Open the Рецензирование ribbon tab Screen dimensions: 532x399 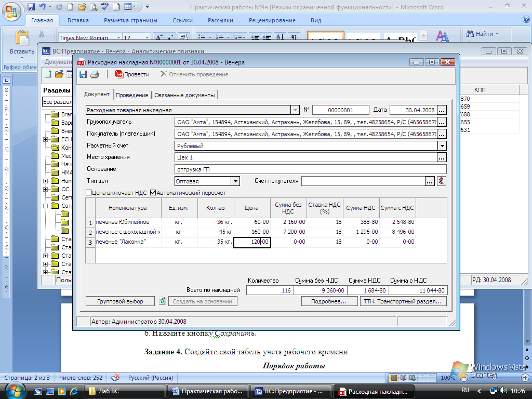click(272, 20)
